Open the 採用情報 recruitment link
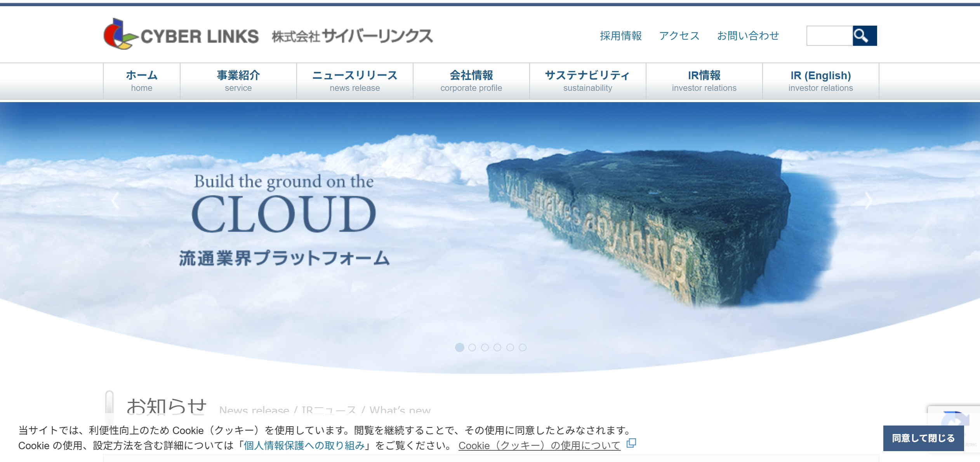 620,36
